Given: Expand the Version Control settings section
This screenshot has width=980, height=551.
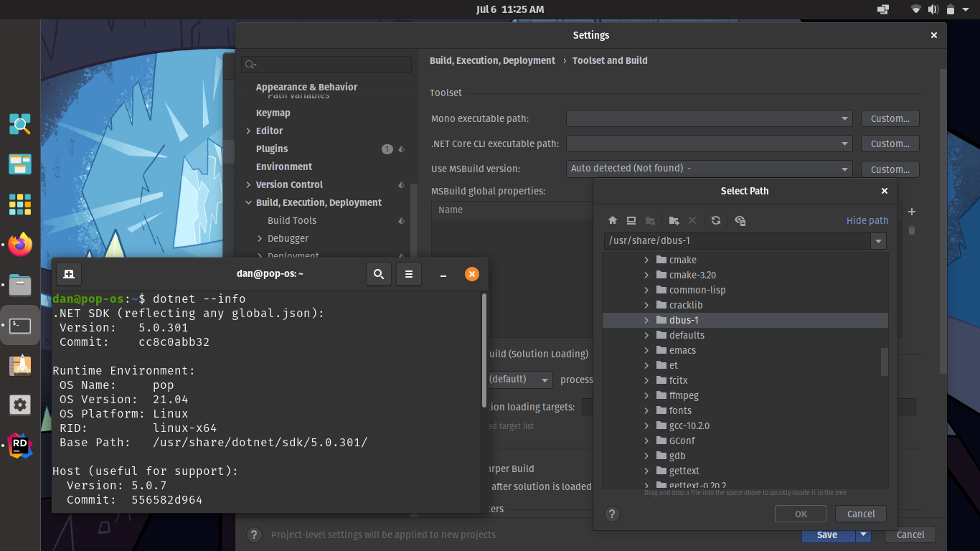Looking at the screenshot, I should tap(248, 184).
